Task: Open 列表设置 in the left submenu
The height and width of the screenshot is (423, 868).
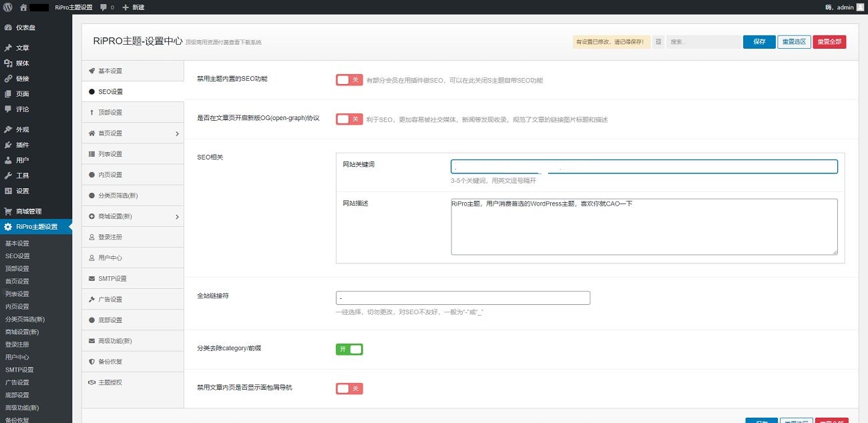Action: point(17,294)
